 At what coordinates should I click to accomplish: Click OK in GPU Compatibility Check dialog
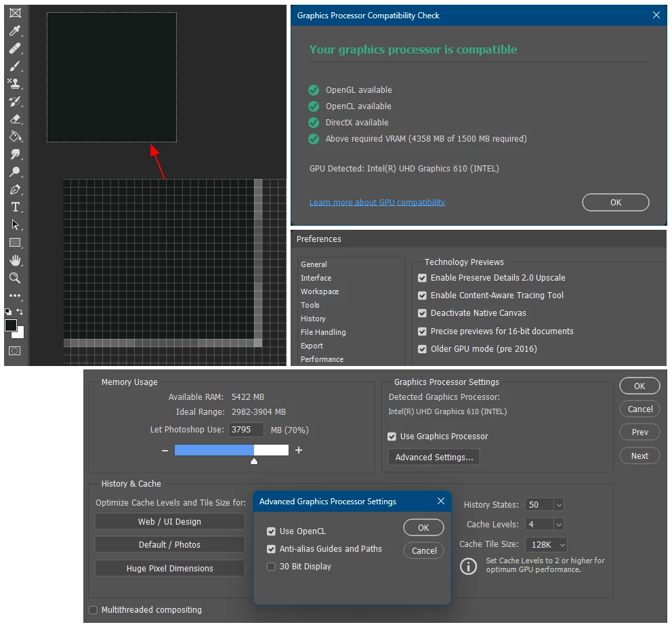[615, 203]
